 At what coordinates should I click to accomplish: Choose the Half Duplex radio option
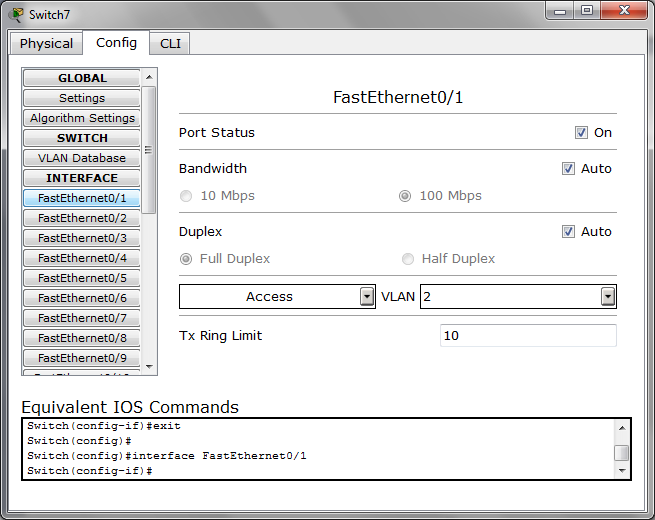(408, 259)
